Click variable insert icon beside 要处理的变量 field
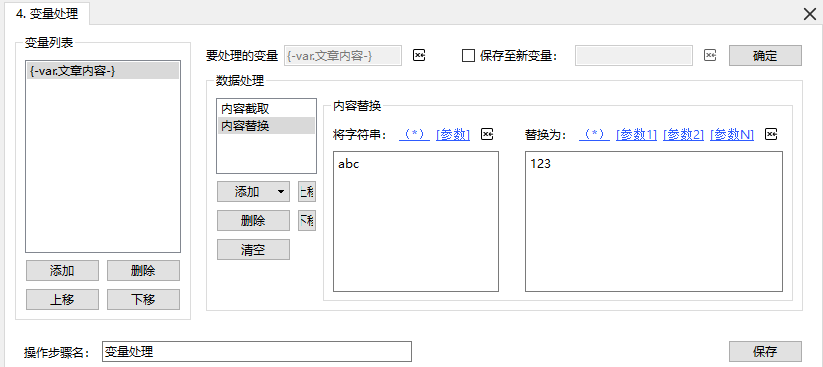 click(419, 55)
